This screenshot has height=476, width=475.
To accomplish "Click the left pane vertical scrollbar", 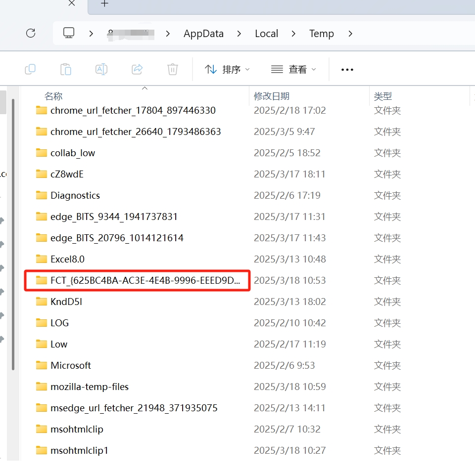I will [13, 232].
